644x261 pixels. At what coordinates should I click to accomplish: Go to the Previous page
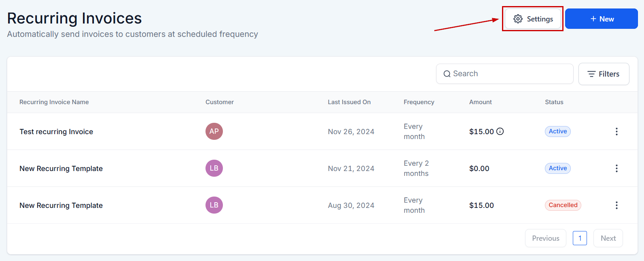point(545,238)
